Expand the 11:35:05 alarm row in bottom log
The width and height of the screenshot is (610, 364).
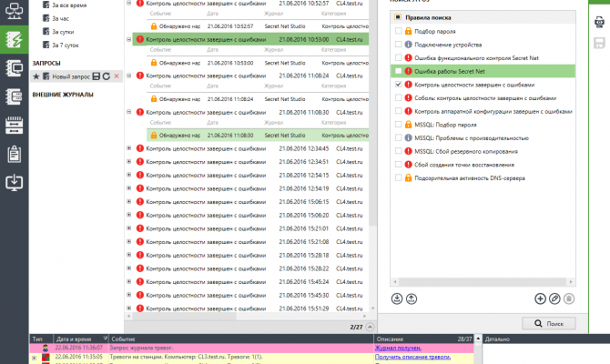click(35, 358)
